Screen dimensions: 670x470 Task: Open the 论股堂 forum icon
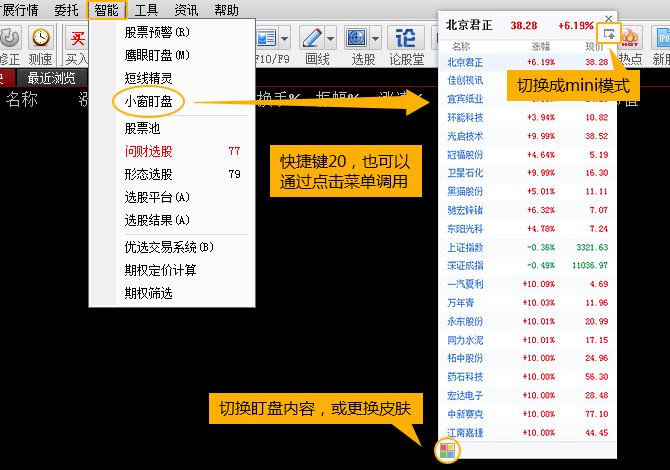[x=406, y=38]
